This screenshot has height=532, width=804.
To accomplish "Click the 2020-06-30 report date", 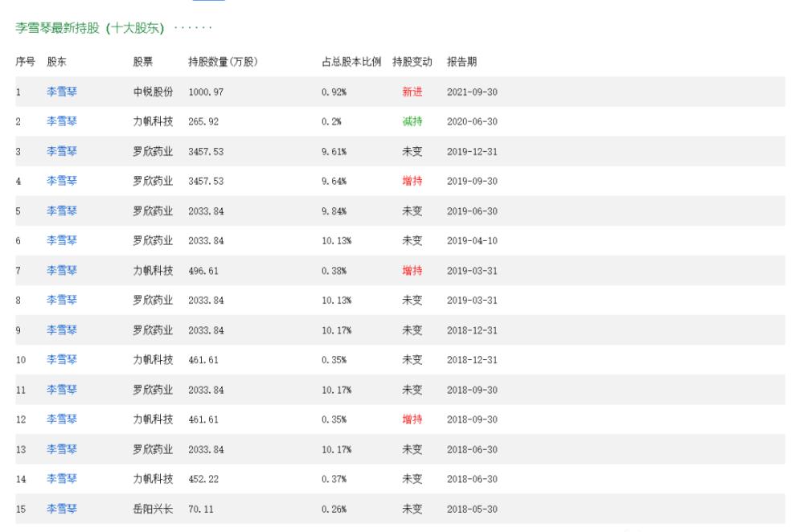I will pyautogui.click(x=472, y=122).
